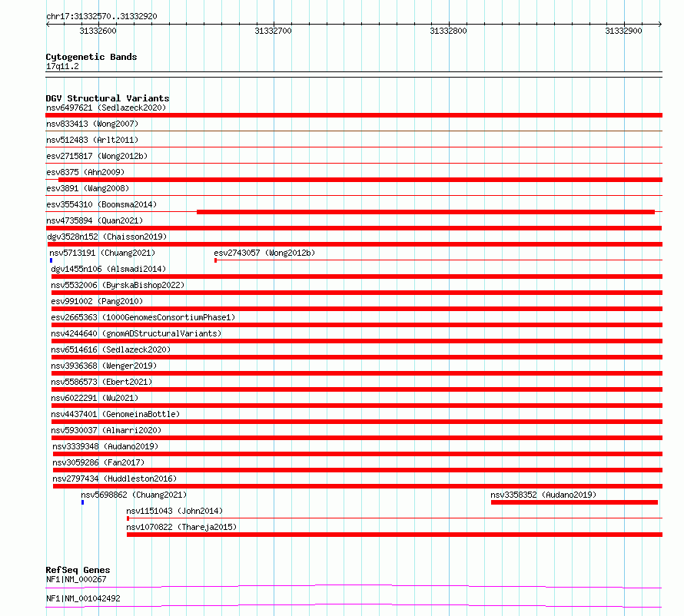
Task: Click ruler position 31332700
Action: click(273, 31)
